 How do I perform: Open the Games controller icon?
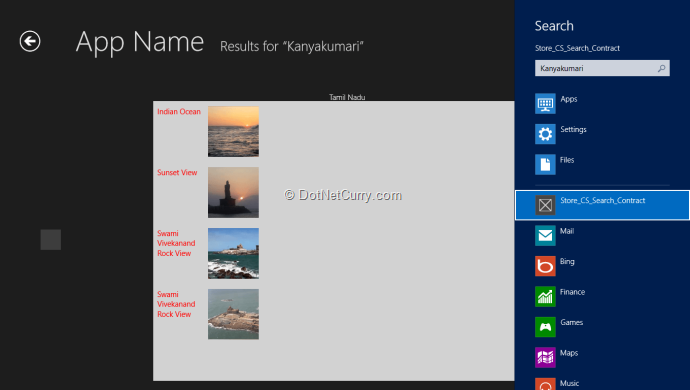(545, 327)
